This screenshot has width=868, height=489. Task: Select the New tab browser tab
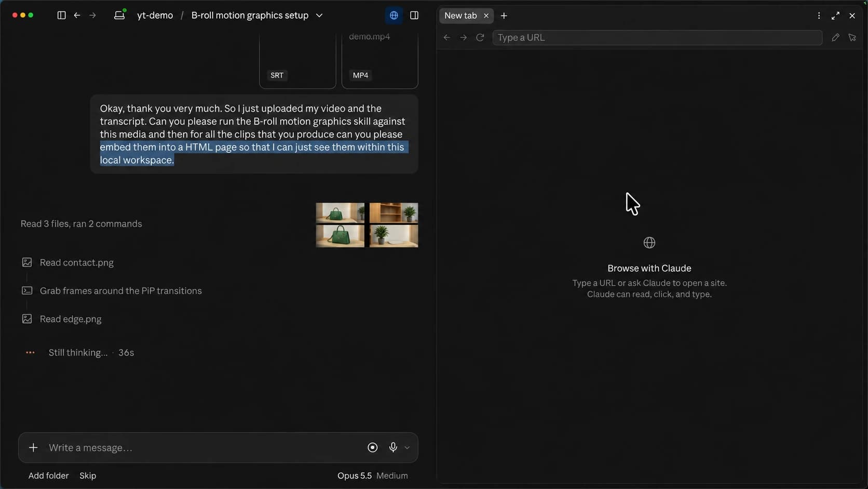pyautogui.click(x=460, y=16)
